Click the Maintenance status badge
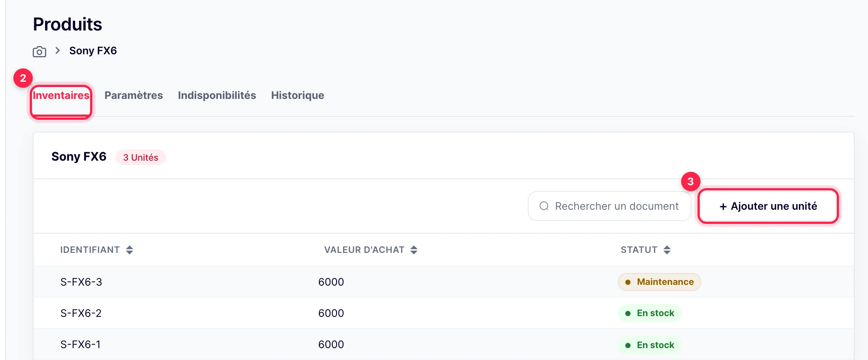The height and width of the screenshot is (360, 868). coord(659,282)
